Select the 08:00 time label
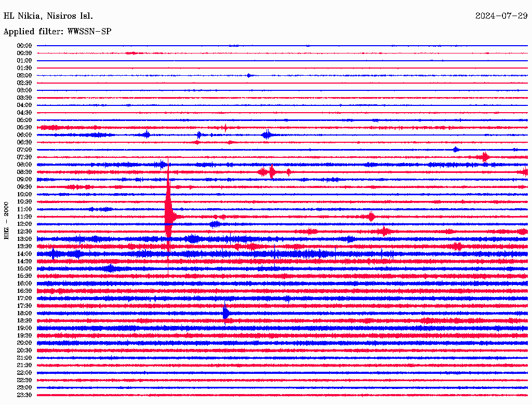 (x=24, y=165)
